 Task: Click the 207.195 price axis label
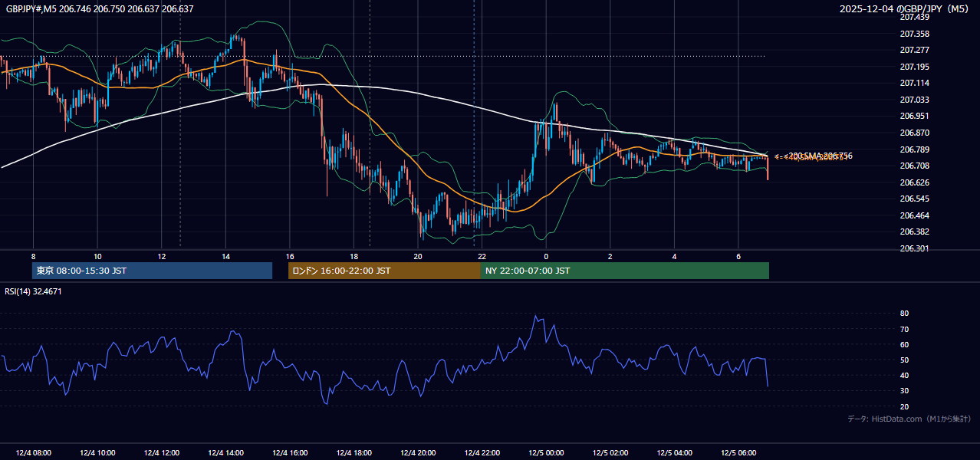(x=914, y=67)
